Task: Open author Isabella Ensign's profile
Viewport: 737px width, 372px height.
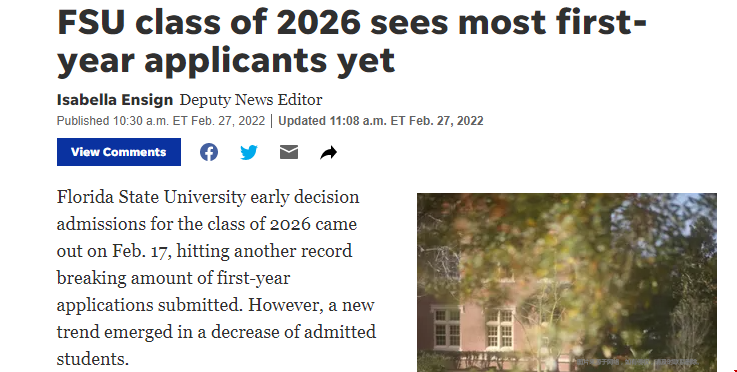Action: [x=115, y=100]
